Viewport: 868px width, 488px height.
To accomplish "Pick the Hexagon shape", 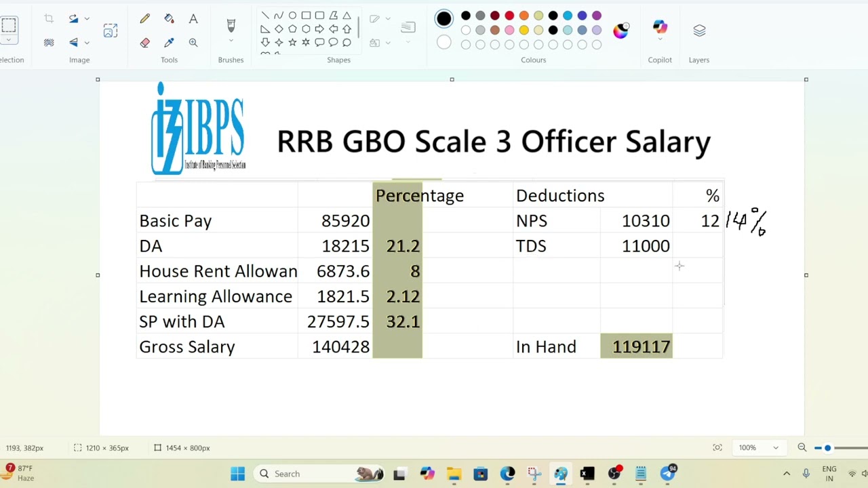I will (x=306, y=29).
